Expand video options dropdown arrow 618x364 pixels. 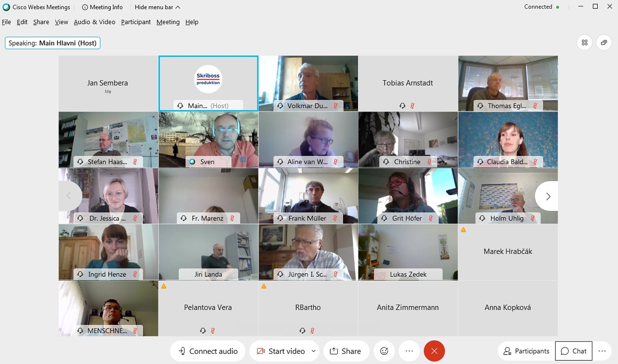(x=313, y=351)
